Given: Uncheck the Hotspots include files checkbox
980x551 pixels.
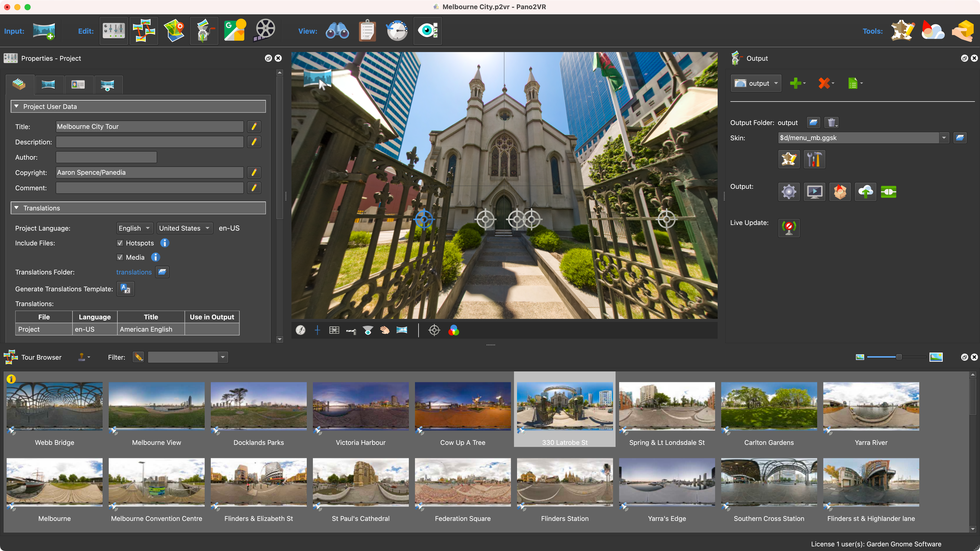Looking at the screenshot, I should [120, 243].
